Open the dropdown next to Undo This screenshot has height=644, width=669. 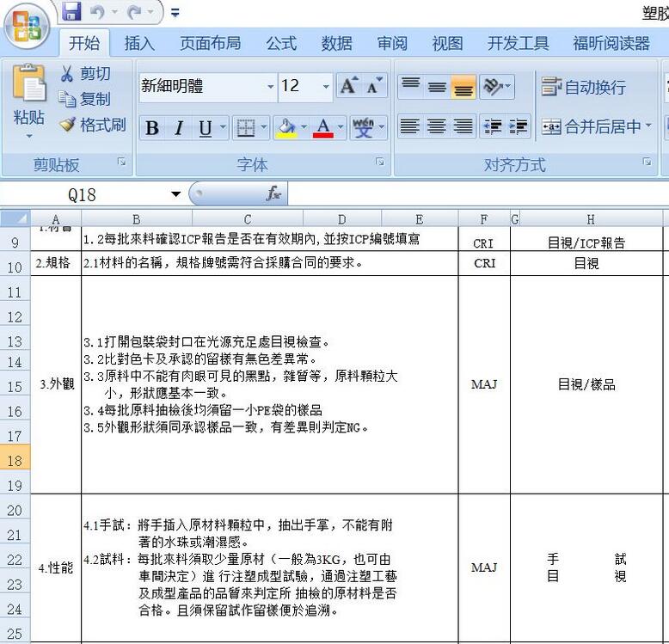pyautogui.click(x=114, y=12)
